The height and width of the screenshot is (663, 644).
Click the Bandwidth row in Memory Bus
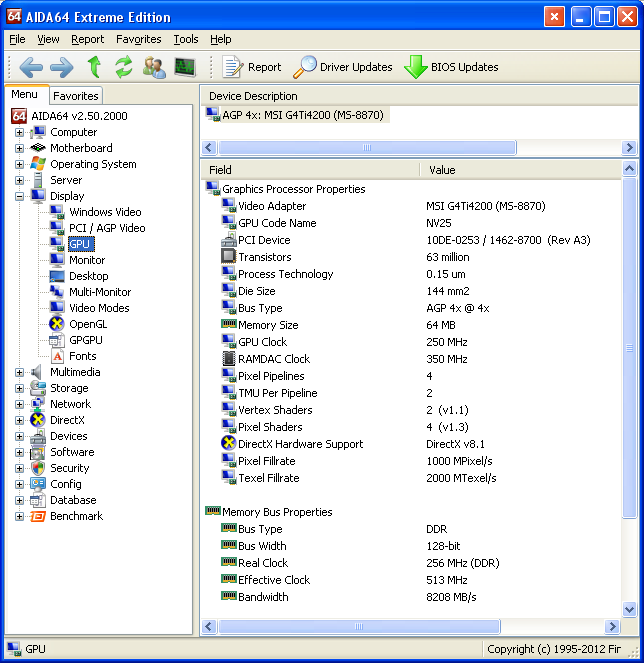412,597
